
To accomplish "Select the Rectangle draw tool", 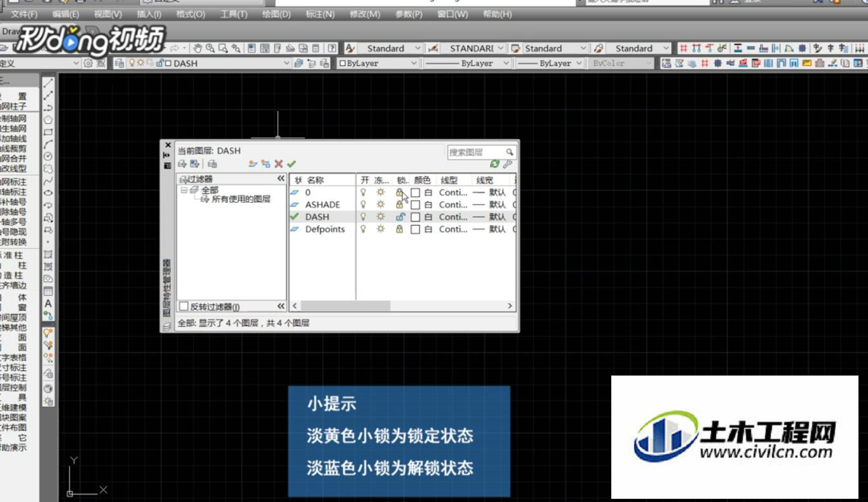I will [x=48, y=132].
